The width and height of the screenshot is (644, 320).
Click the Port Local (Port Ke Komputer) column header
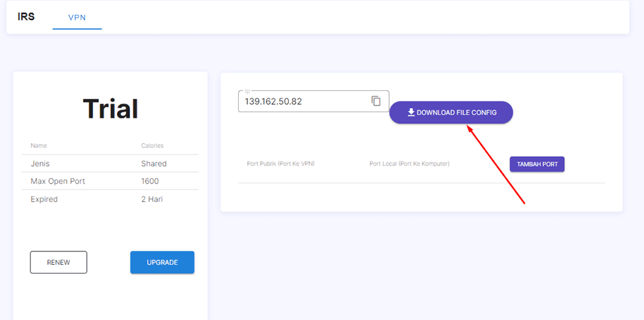tap(409, 164)
